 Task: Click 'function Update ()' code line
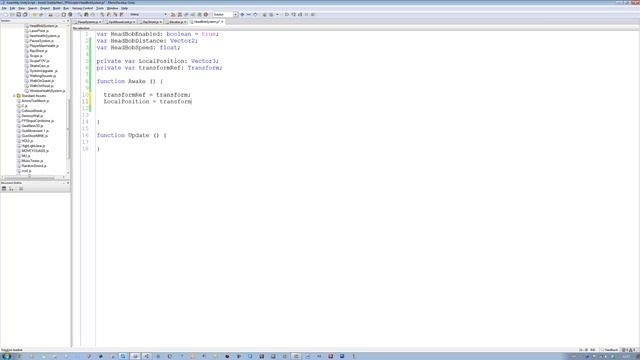coord(131,135)
